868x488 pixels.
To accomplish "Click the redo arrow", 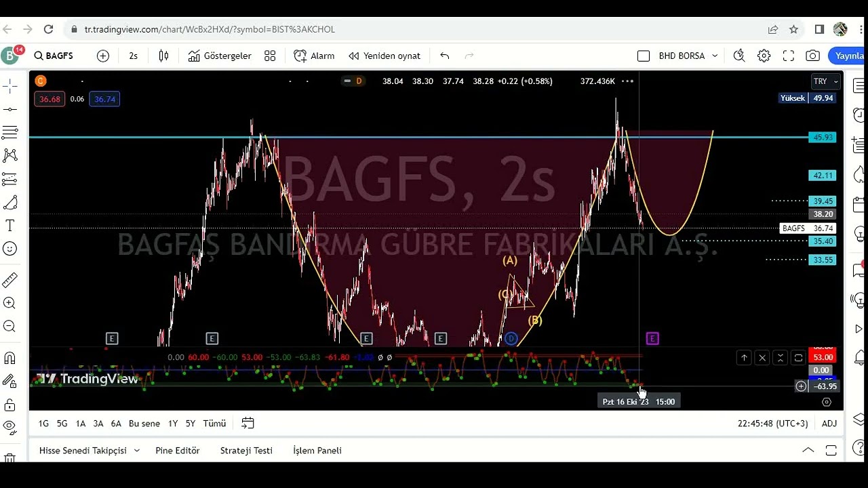I will tap(469, 56).
